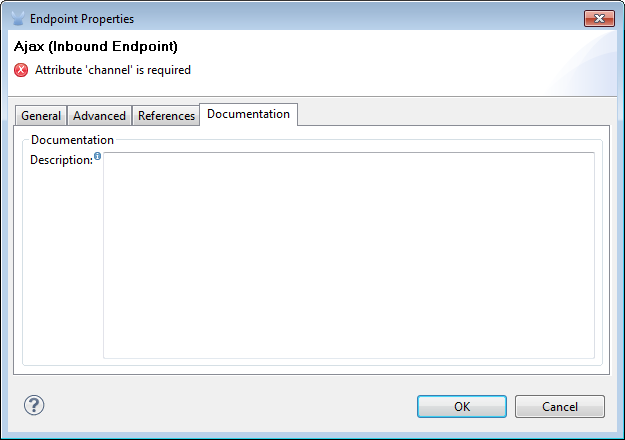Click the info icon beside Description
Viewport: 625px width, 440px height.
pos(97,156)
